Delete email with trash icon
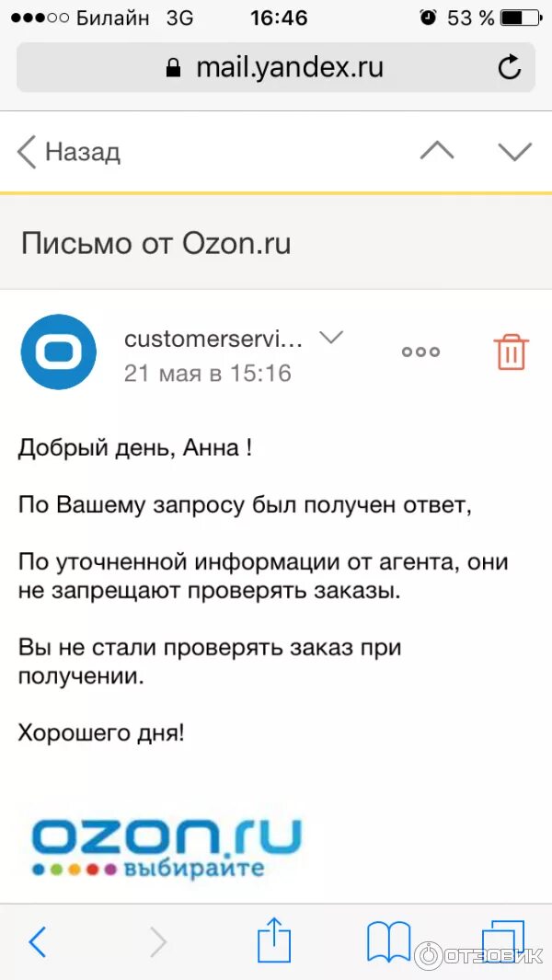Screen dimensions: 552x980 512,352
